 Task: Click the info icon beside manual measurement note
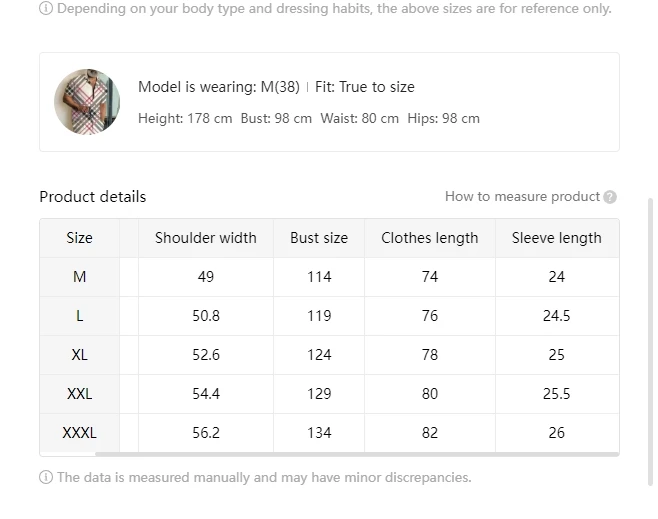click(46, 477)
